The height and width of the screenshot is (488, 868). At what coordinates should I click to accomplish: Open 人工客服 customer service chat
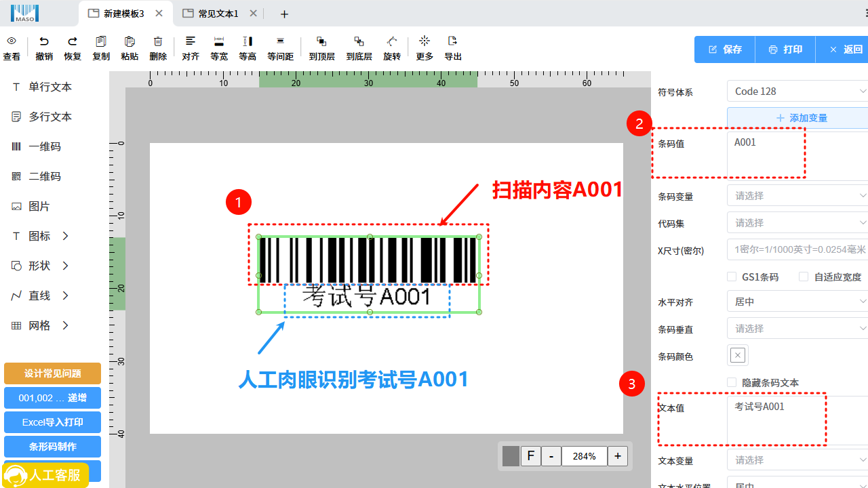[x=45, y=475]
